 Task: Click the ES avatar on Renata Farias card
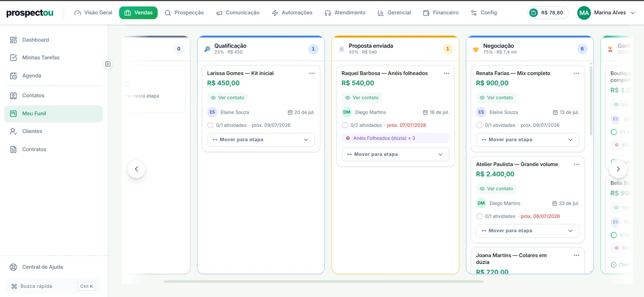point(481,112)
